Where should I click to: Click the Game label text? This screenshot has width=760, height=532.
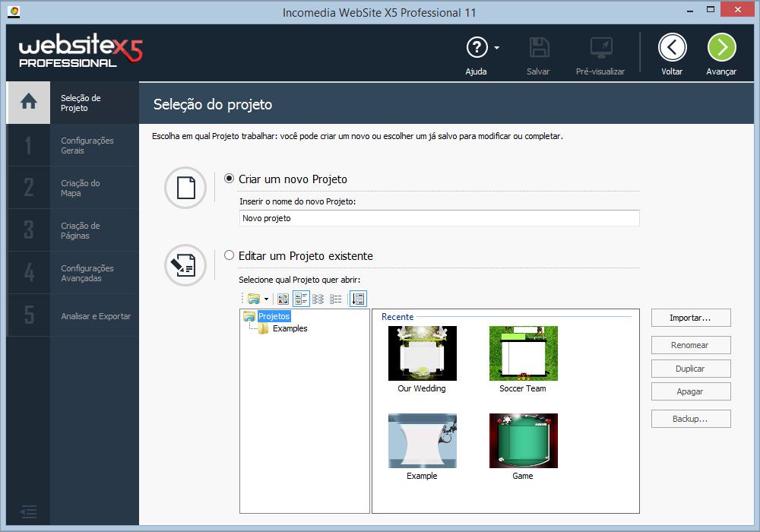523,476
